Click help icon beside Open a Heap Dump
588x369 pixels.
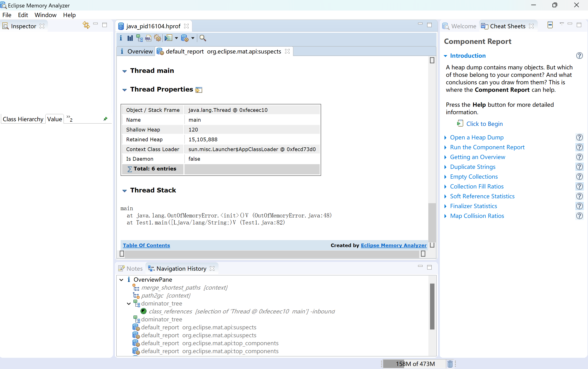[x=579, y=137]
